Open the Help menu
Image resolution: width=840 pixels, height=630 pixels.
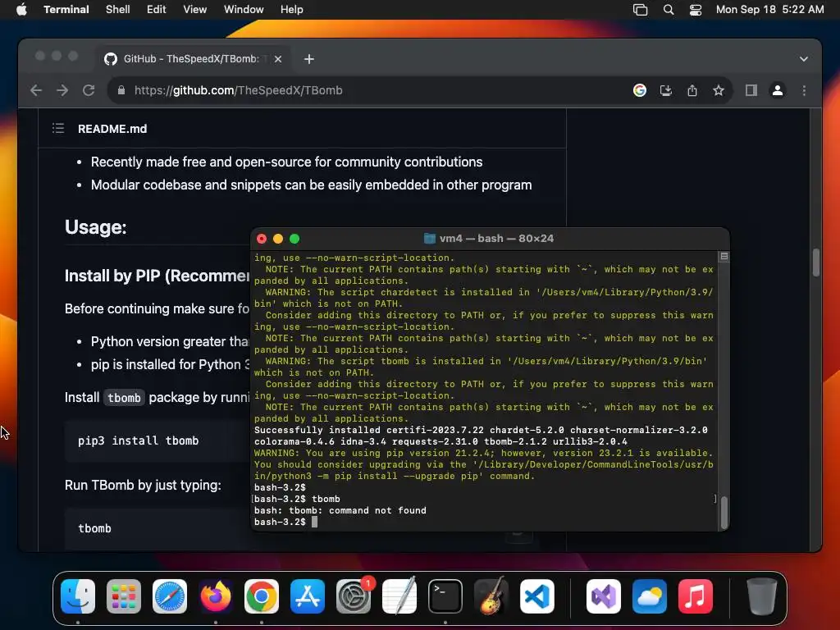(291, 10)
